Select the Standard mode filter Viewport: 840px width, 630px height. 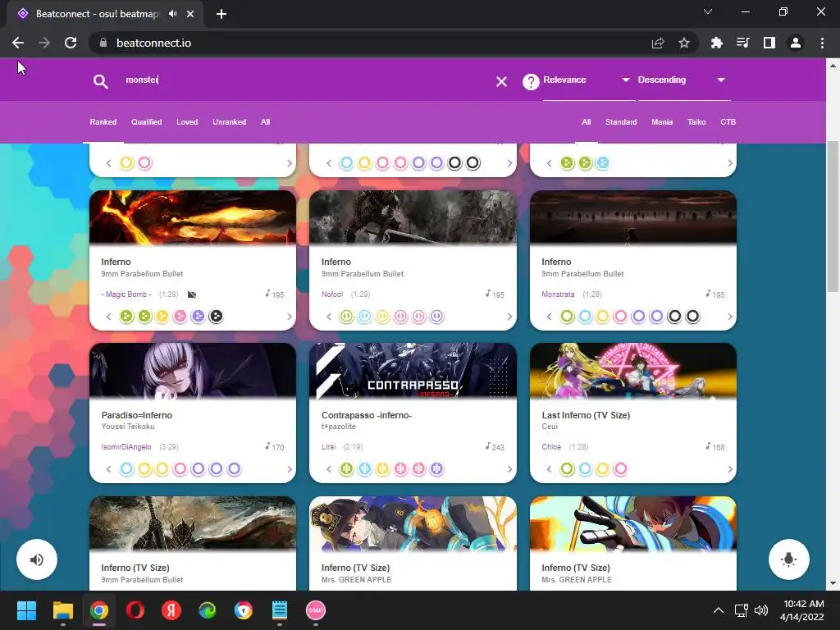pos(621,122)
